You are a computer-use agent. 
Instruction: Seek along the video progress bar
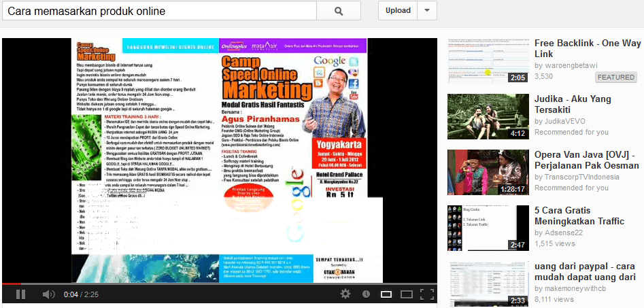[220, 284]
